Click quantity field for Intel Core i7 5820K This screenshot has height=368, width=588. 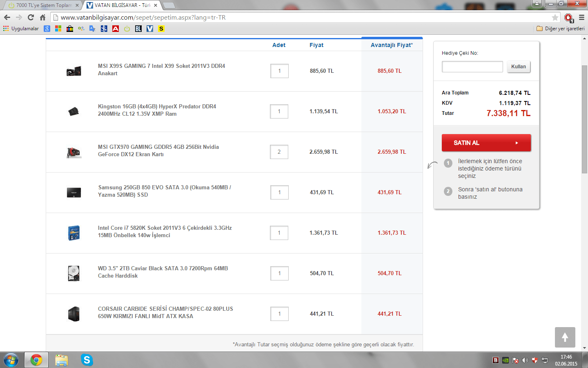click(x=279, y=233)
